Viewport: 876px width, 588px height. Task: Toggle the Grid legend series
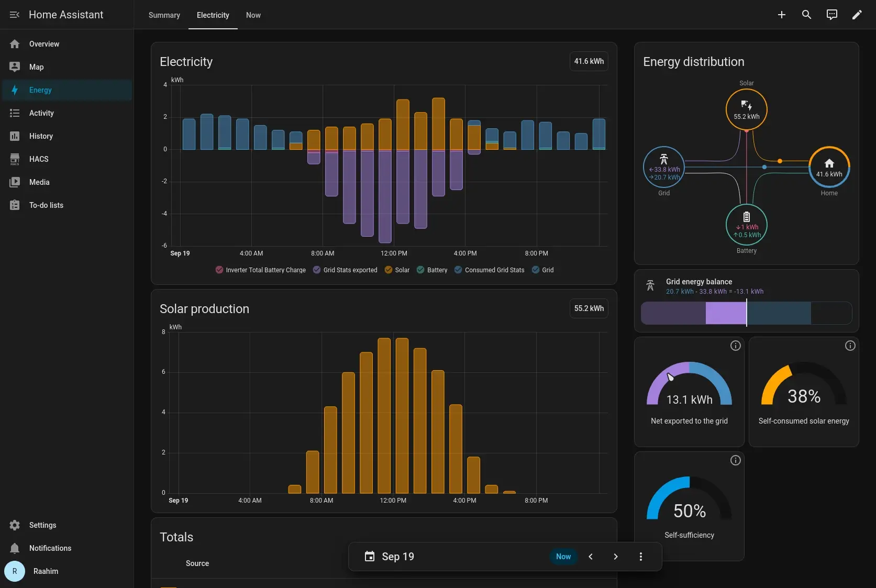542,270
